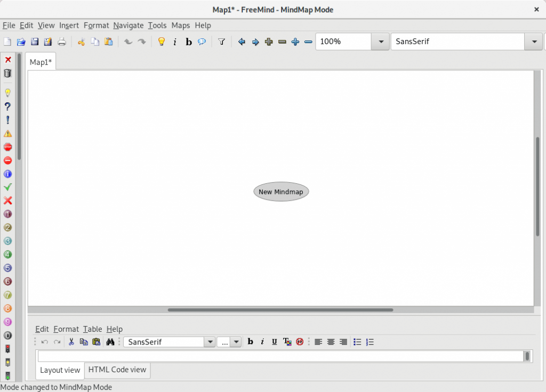Open the Navigate menu

(128, 25)
